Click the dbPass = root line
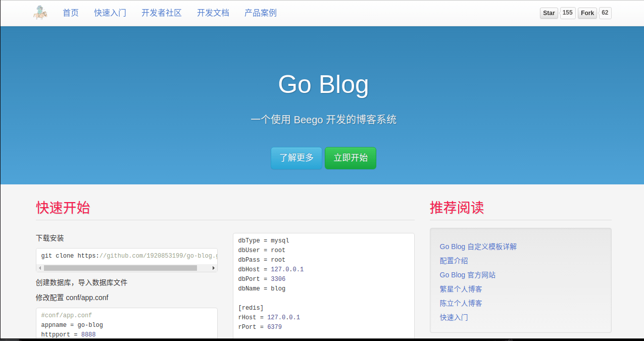 [262, 260]
